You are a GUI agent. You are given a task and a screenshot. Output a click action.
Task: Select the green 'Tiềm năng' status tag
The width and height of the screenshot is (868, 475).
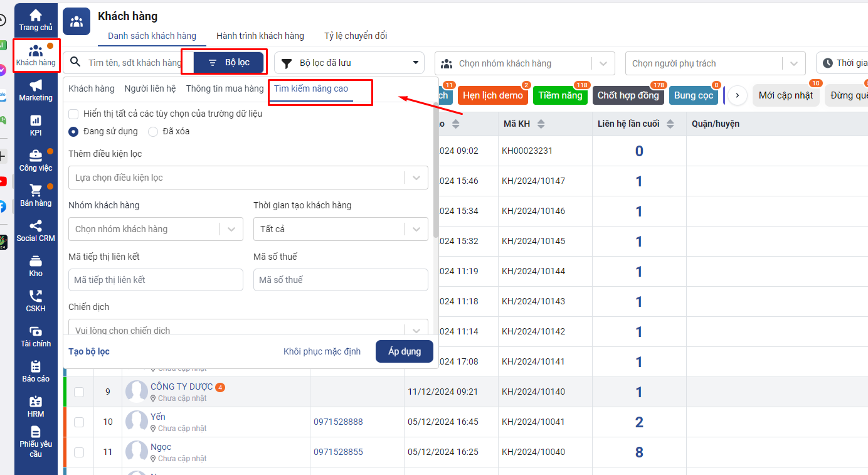(560, 95)
